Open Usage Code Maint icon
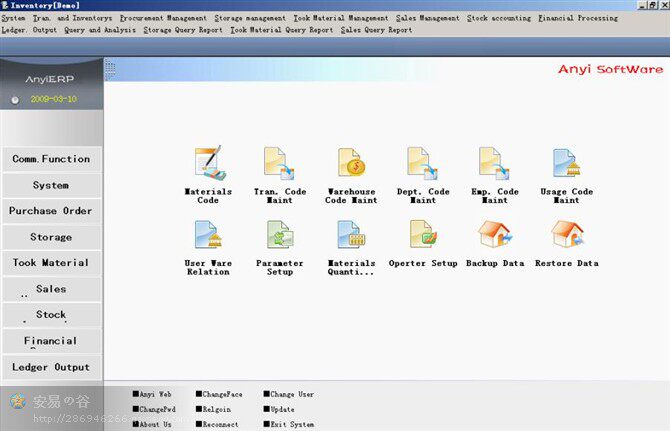The height and width of the screenshot is (431, 670). click(566, 163)
